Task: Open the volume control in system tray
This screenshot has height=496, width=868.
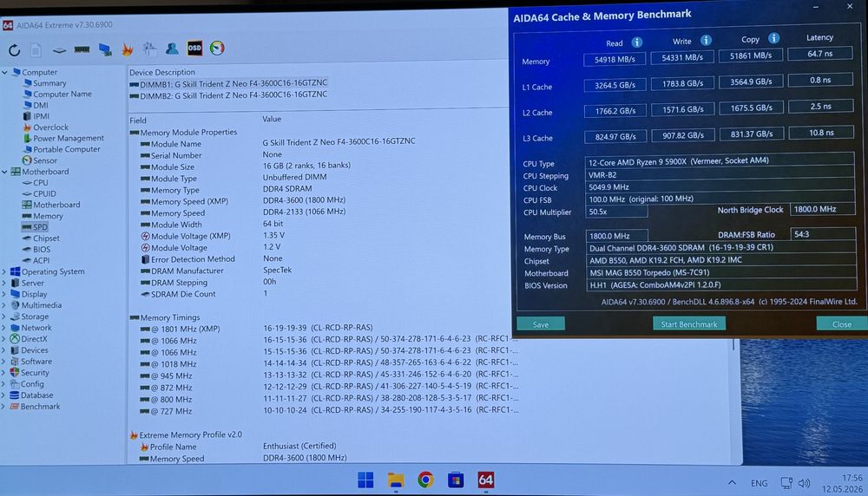Action: click(805, 483)
